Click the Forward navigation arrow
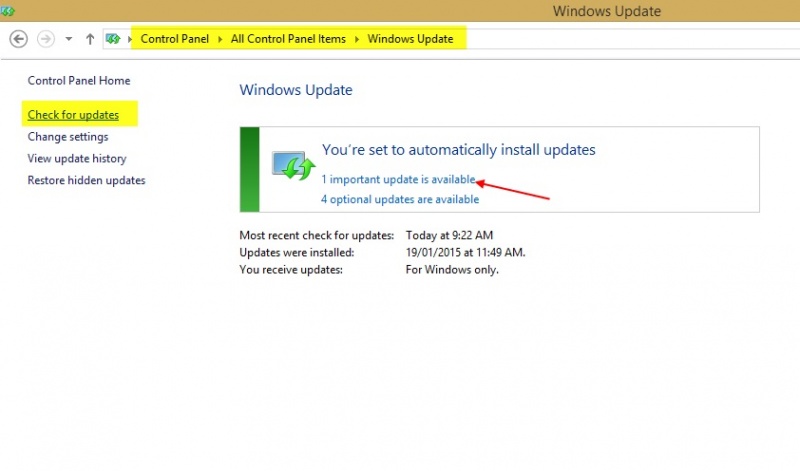800x471 pixels. 46,39
